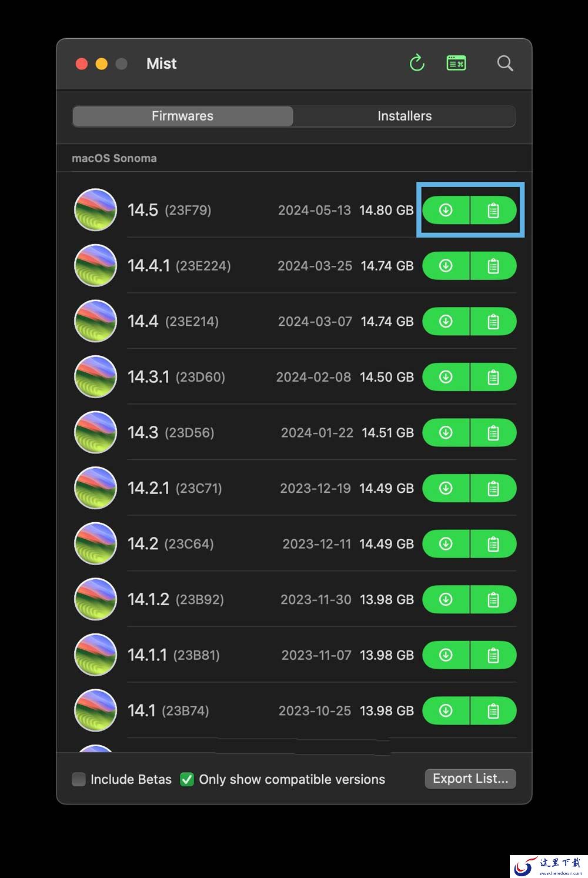588x878 pixels.
Task: Click clipboard icon for 14.4 (23E214)
Action: (x=493, y=321)
